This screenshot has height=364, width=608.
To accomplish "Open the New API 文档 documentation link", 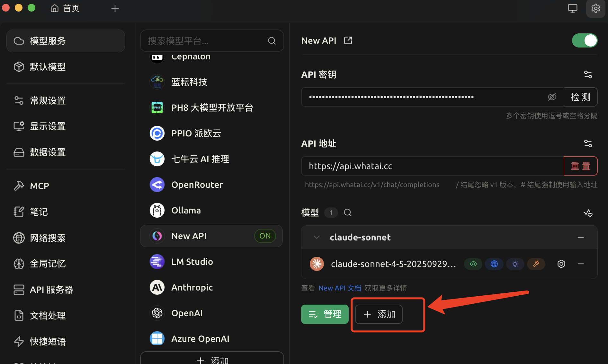I will pyautogui.click(x=340, y=288).
